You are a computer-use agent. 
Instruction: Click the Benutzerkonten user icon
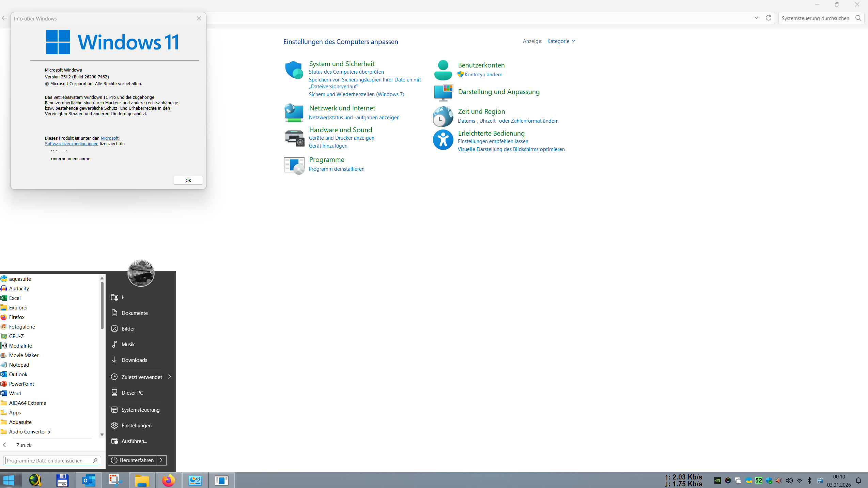[x=443, y=70]
